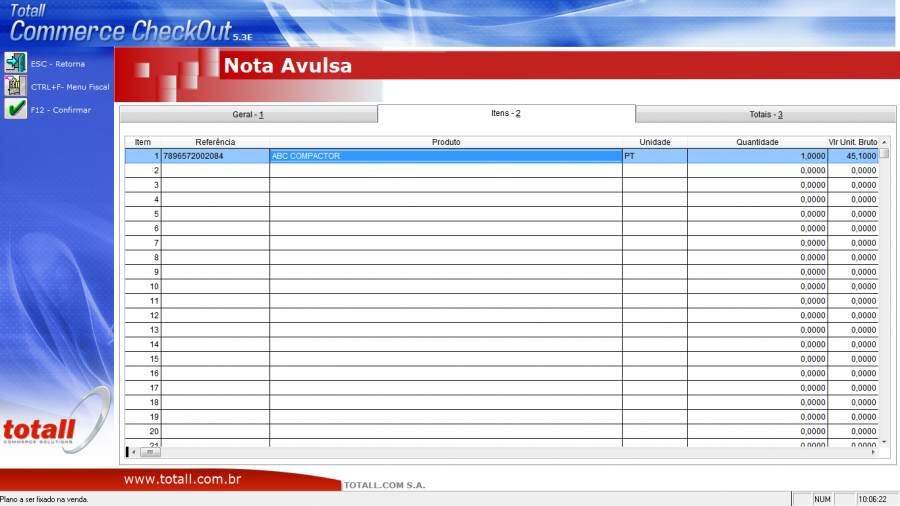Click the 45,1000 unit value cell
Screen dimensions: 900x506
[x=853, y=156]
